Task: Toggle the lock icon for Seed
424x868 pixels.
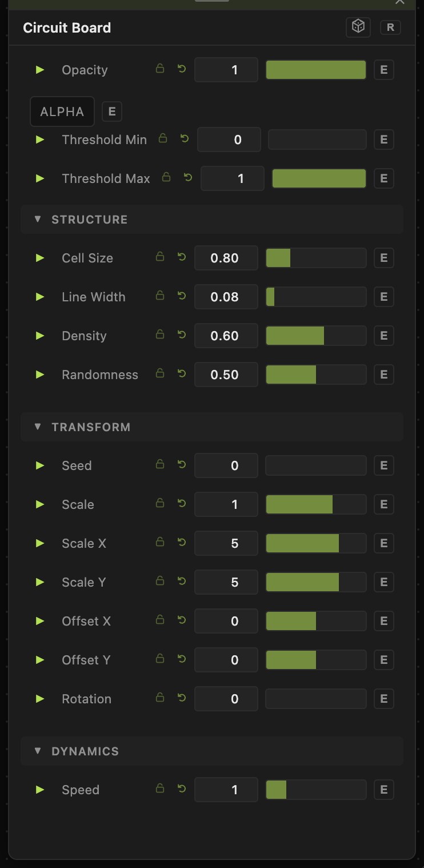Action: pos(160,464)
